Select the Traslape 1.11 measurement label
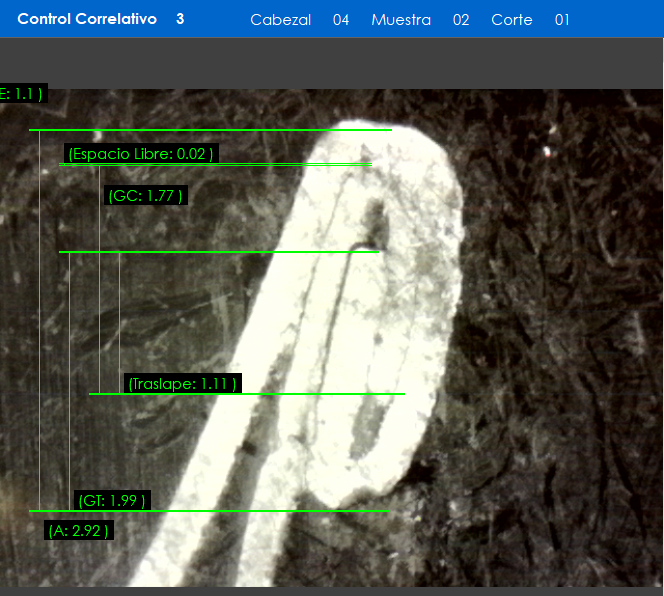Image resolution: width=664 pixels, height=596 pixels. 182,383
